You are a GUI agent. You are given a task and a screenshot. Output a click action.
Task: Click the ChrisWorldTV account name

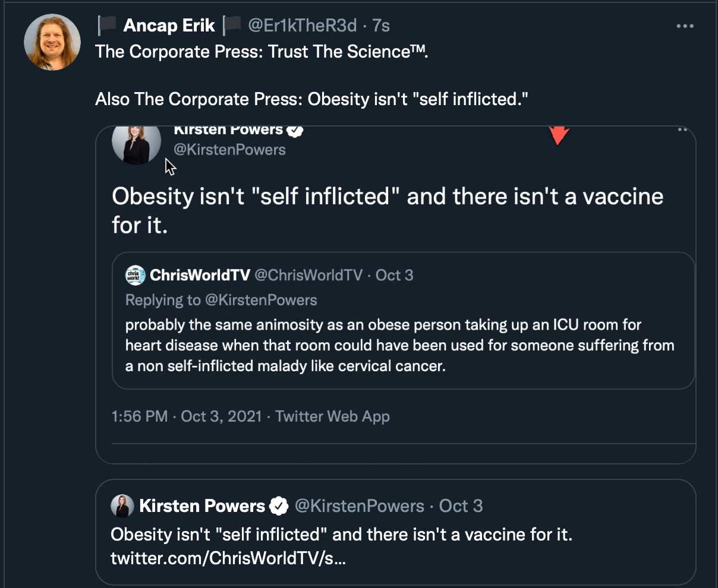200,275
